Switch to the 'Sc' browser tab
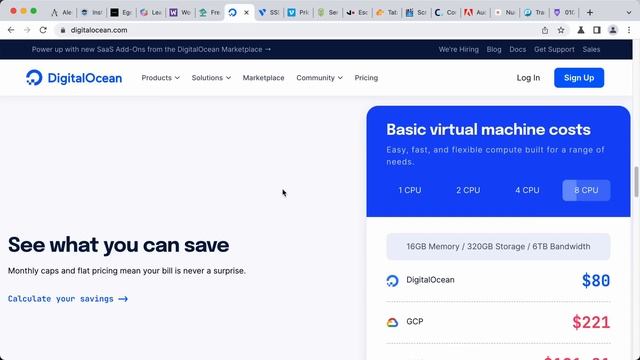 [x=416, y=13]
